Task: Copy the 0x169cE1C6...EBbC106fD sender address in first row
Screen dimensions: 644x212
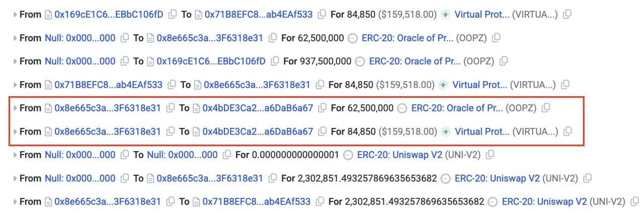Action: tap(173, 15)
